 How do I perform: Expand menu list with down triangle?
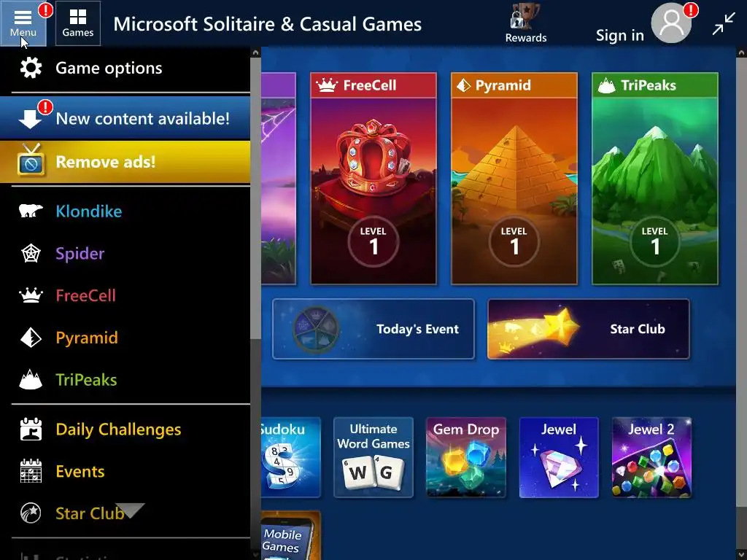pos(130,510)
